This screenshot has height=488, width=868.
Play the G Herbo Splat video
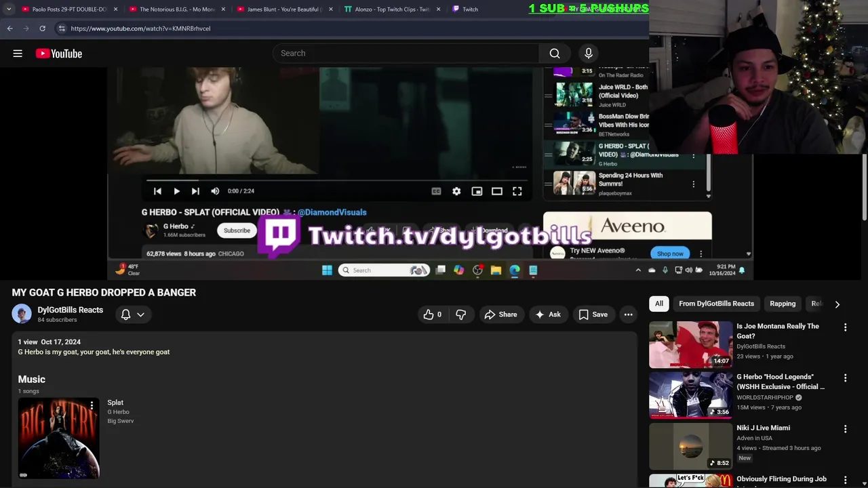pos(176,191)
